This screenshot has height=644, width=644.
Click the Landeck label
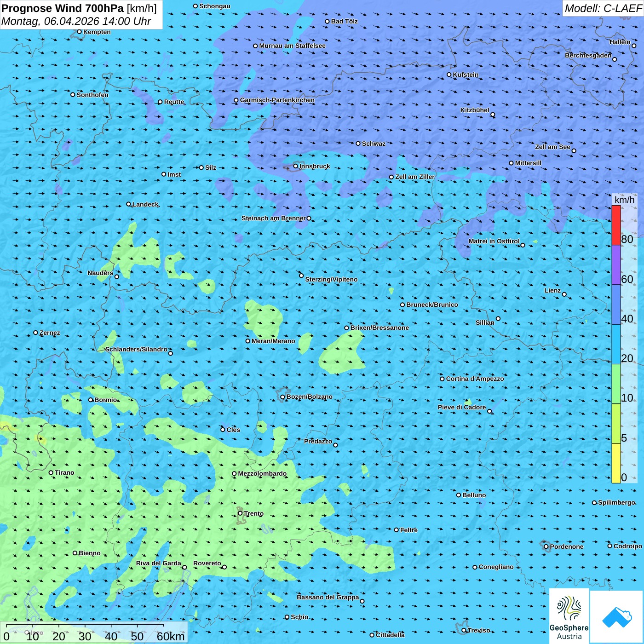pyautogui.click(x=145, y=204)
